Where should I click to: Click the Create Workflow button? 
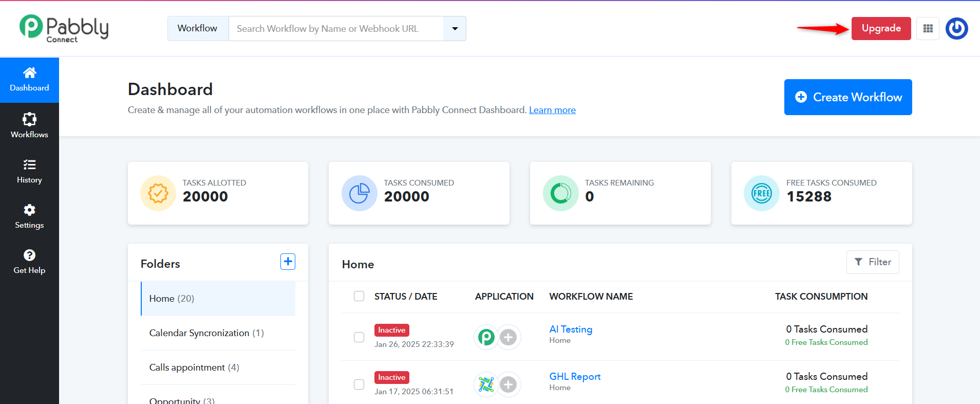[848, 97]
